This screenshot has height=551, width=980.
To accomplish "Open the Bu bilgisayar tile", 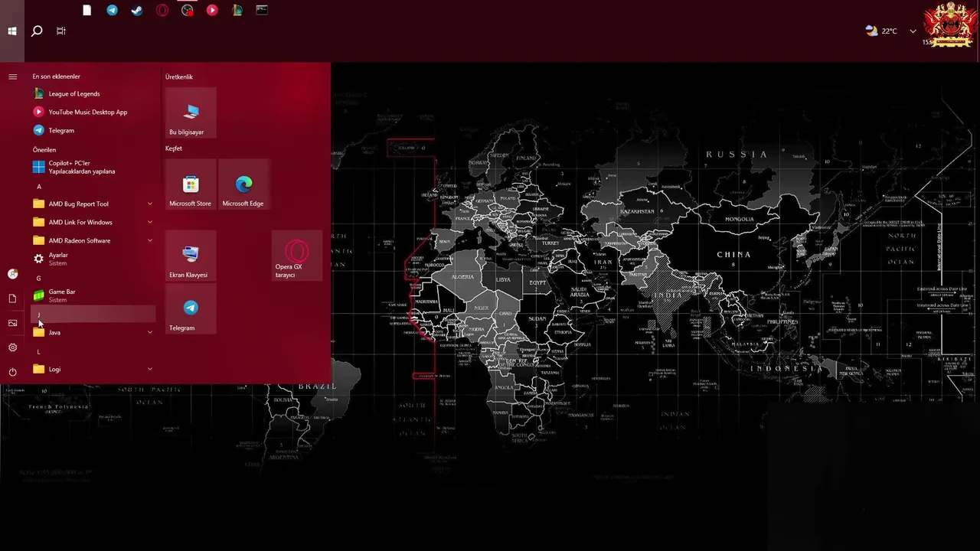I will [x=191, y=113].
